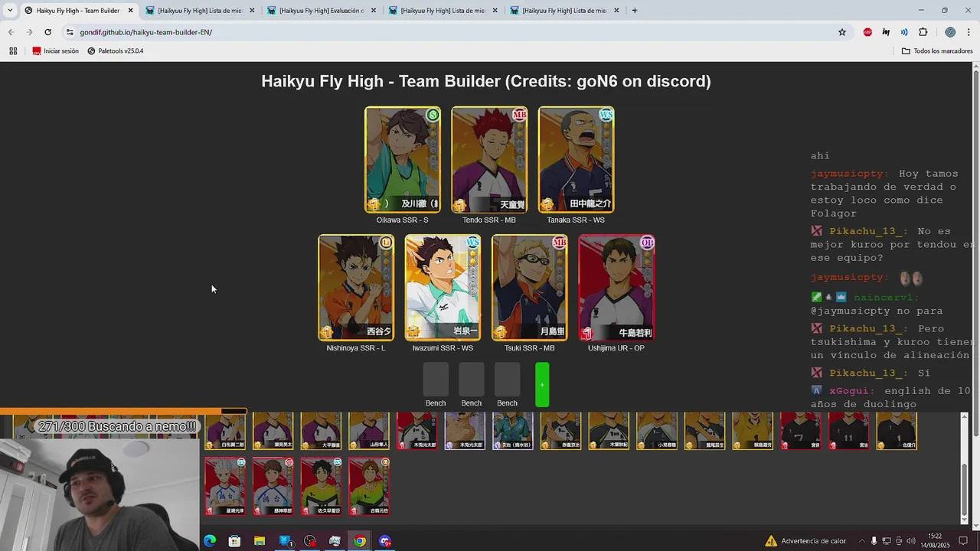The image size is (980, 551).
Task: Click the Oikawa SSR setter card
Action: point(403,160)
